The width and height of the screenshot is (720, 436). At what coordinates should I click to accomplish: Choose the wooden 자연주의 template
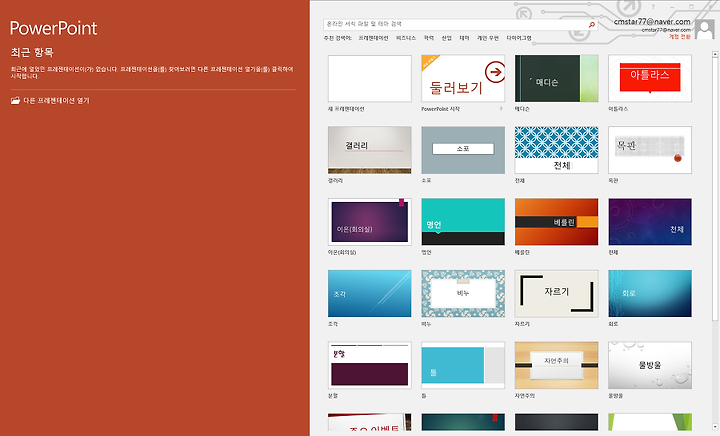pyautogui.click(x=557, y=365)
